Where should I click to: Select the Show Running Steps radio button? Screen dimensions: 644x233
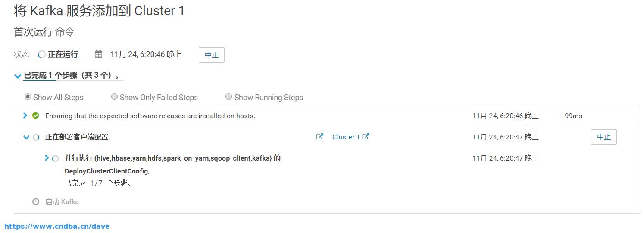click(229, 97)
